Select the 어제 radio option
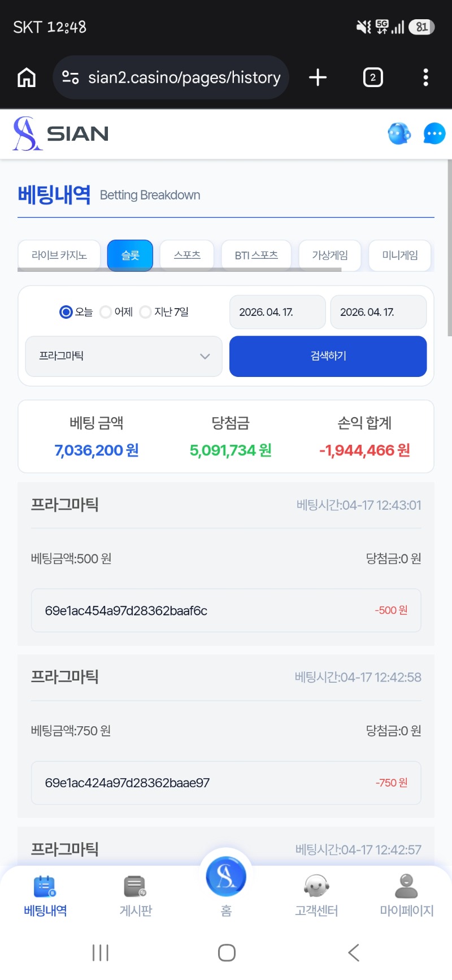 (x=106, y=312)
